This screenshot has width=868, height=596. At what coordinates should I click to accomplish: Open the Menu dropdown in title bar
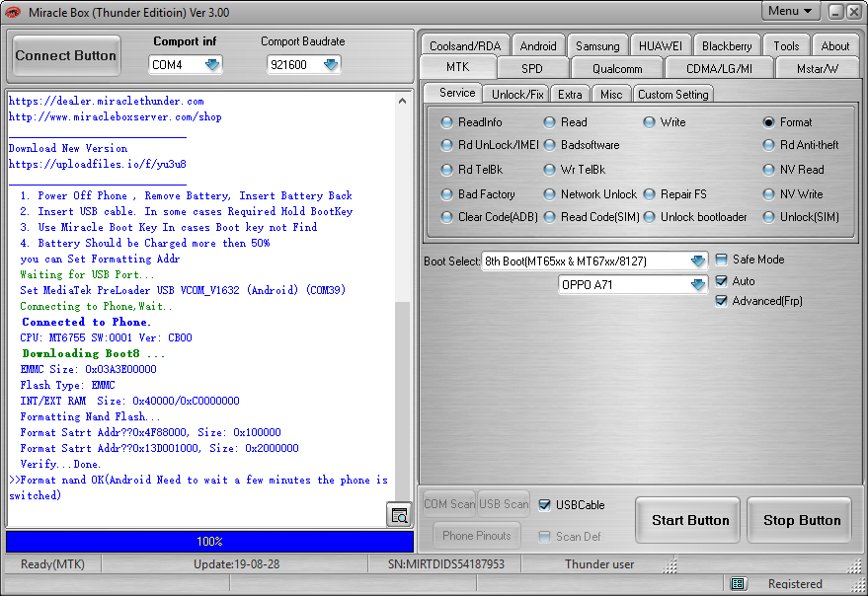click(790, 11)
